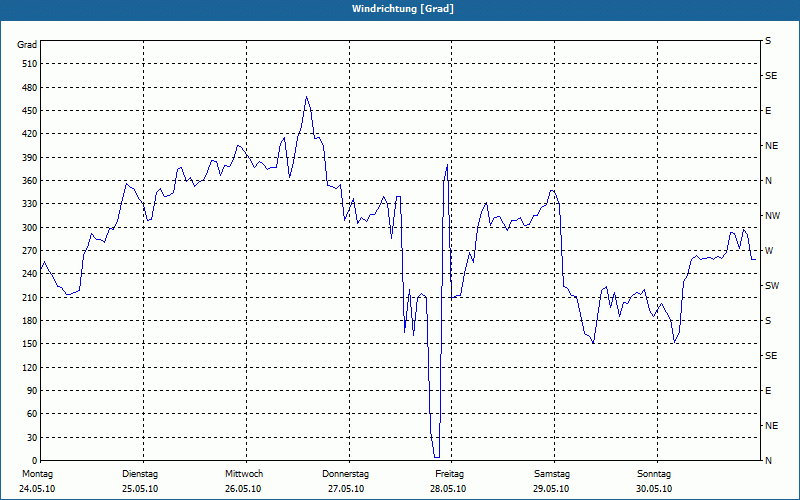Select the E compass label beside 90 gridline
800x500 pixels.
tap(768, 391)
